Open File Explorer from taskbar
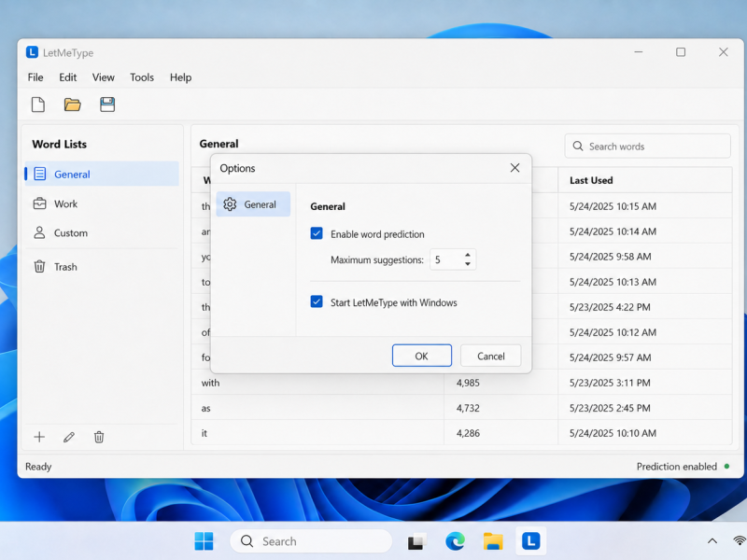Viewport: 747px width, 560px height. (493, 541)
